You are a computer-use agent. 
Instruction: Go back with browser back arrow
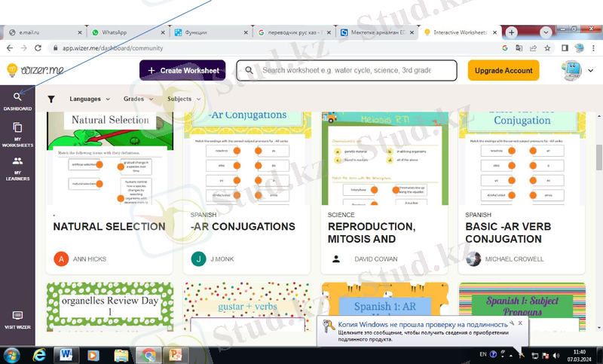coord(10,48)
